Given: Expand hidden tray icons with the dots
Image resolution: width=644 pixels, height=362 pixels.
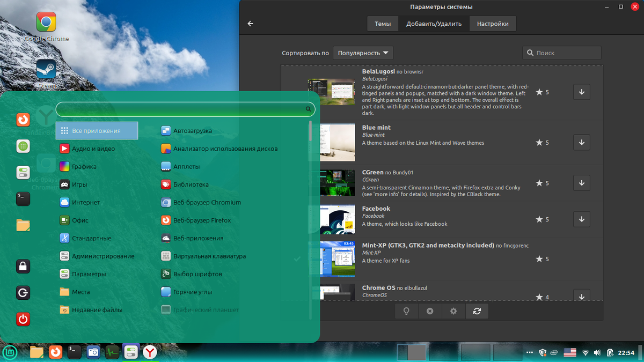Looking at the screenshot, I should 529,352.
